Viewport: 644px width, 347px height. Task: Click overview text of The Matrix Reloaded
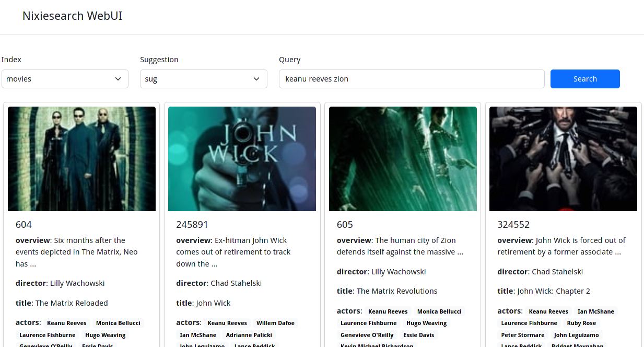pos(77,252)
